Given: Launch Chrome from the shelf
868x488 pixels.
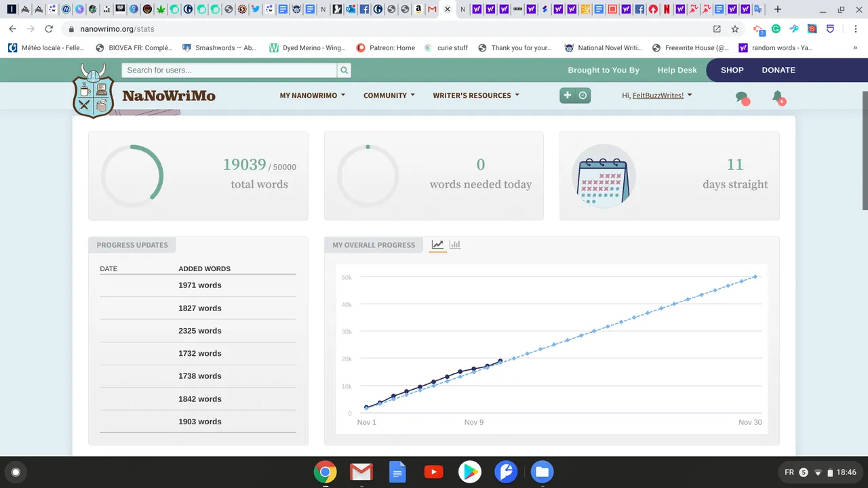Looking at the screenshot, I should click(325, 472).
